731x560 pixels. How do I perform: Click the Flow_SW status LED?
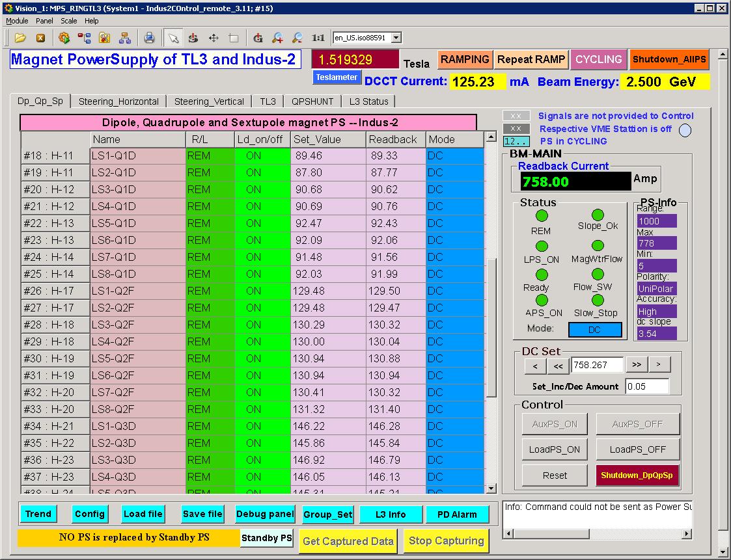coord(598,274)
